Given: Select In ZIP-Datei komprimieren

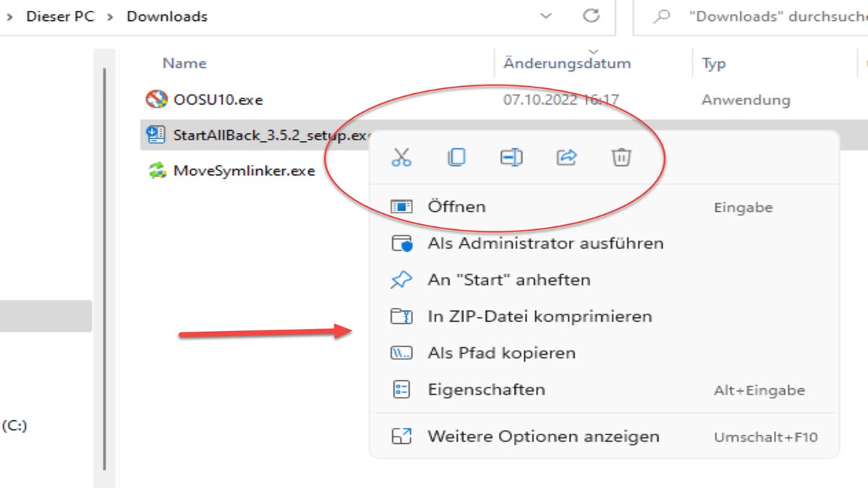Looking at the screenshot, I should (x=604, y=317).
